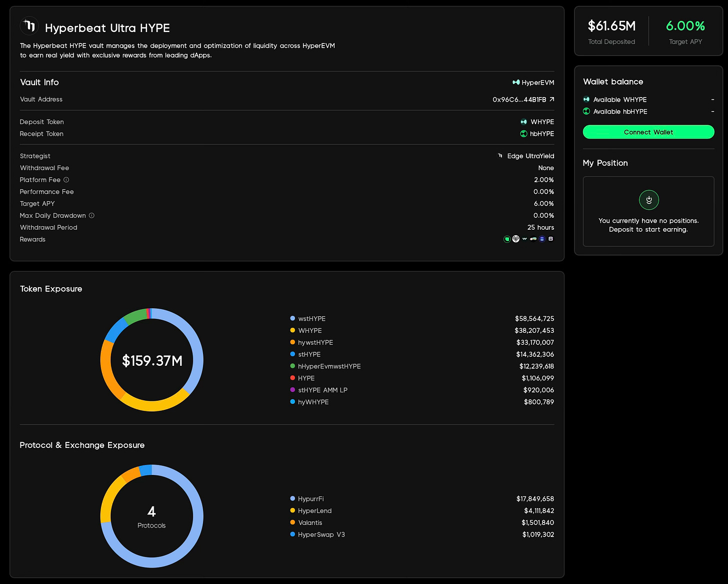
Task: Click the hyWHYPE value $800,789
Action: tap(539, 402)
